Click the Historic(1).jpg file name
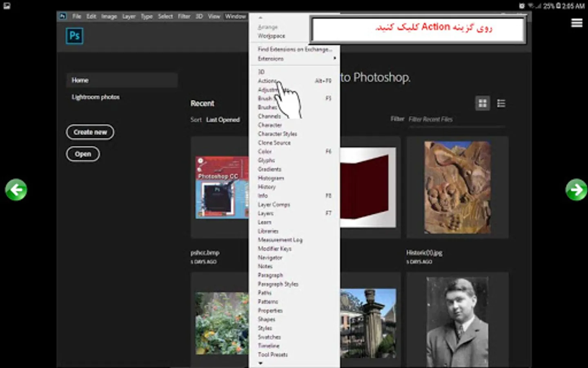The image size is (588, 368). pos(424,253)
